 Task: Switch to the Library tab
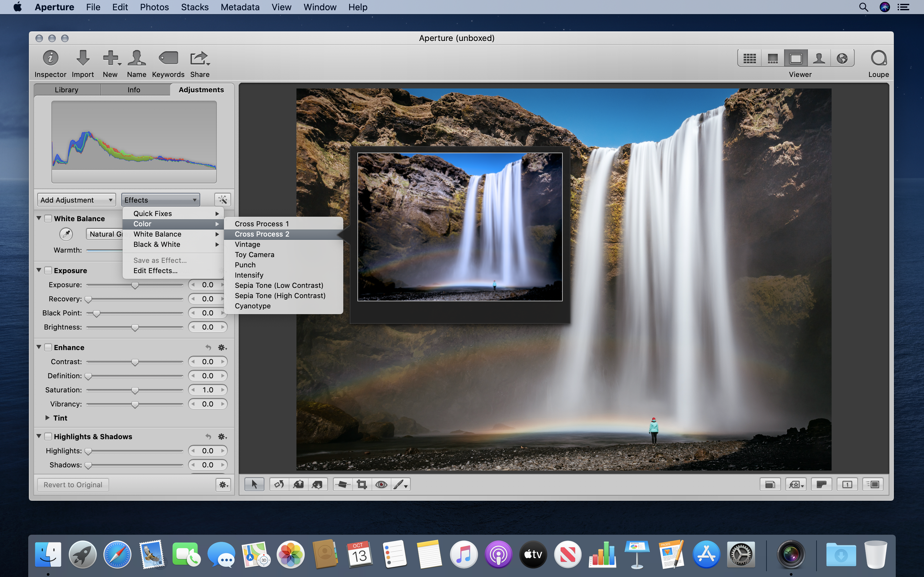pos(66,90)
